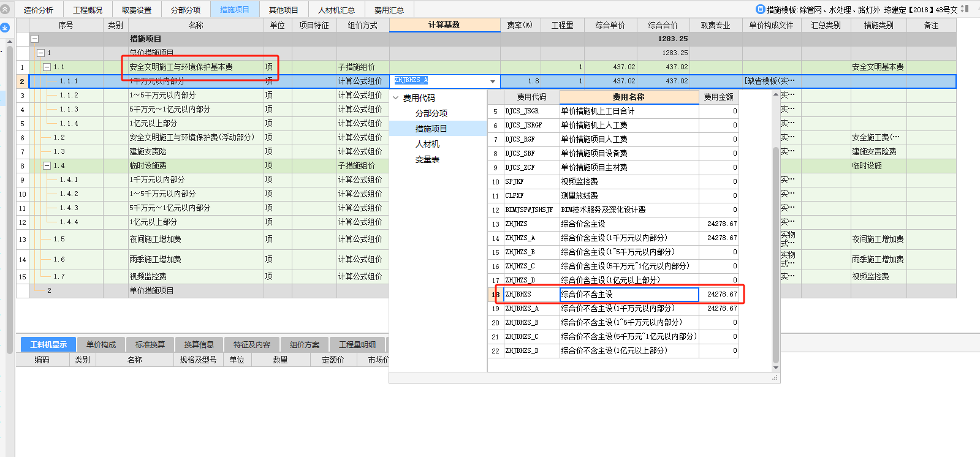Click the 计算基数 column header

444,25
